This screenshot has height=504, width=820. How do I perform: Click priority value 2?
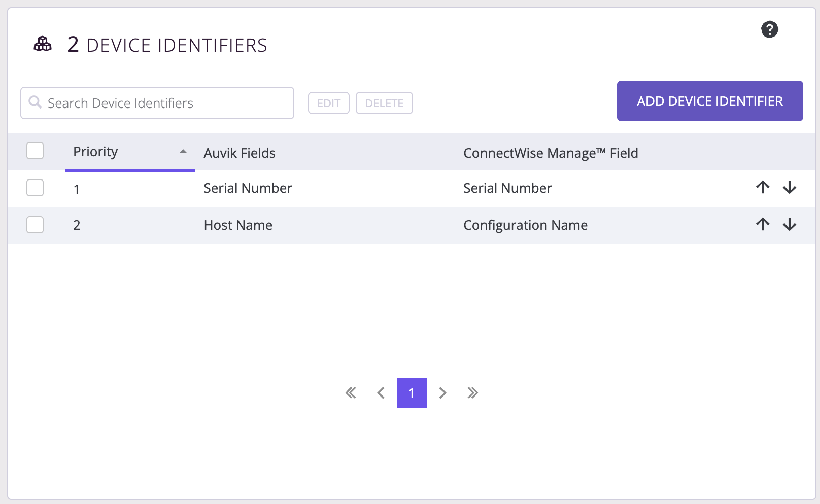[x=77, y=225]
